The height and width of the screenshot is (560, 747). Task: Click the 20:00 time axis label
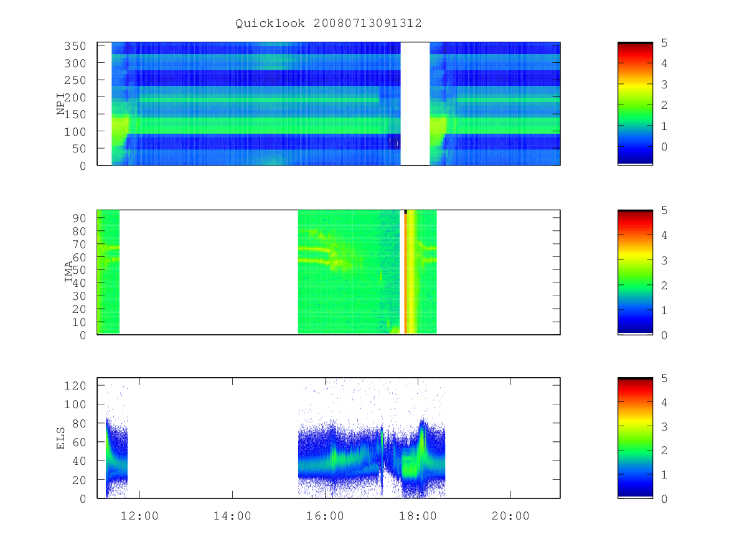click(510, 516)
